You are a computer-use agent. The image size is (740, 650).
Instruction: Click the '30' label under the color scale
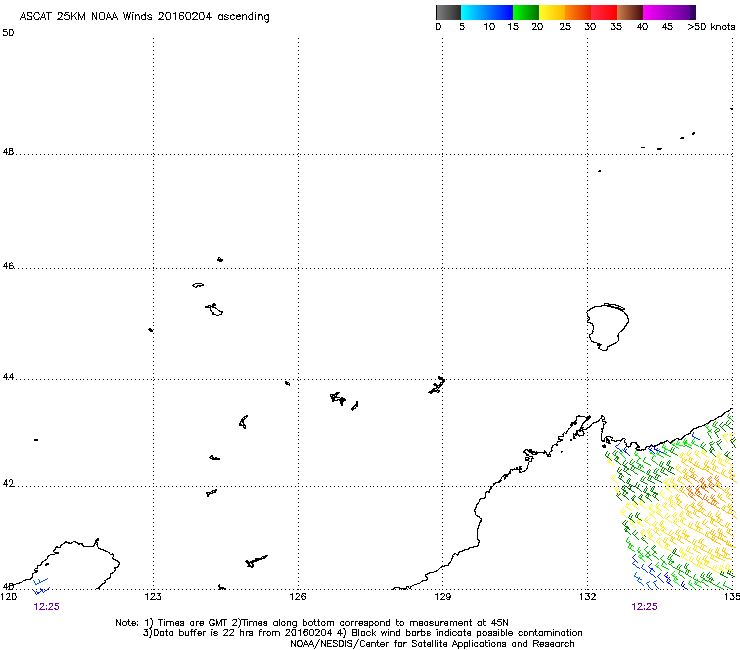tap(590, 27)
